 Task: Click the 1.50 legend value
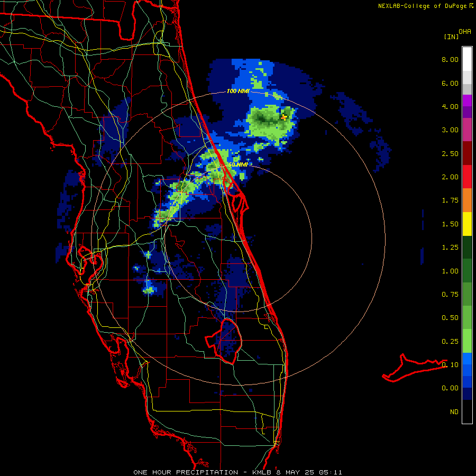450,224
